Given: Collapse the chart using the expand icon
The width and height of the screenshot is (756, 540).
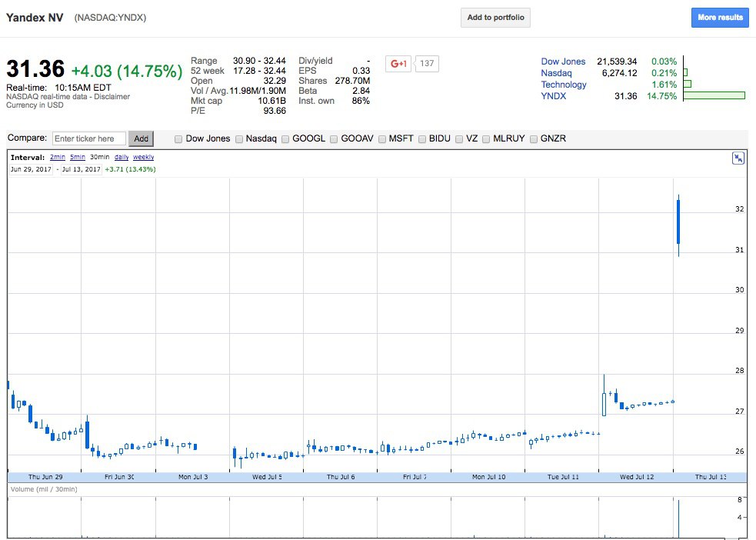Looking at the screenshot, I should tap(738, 158).
